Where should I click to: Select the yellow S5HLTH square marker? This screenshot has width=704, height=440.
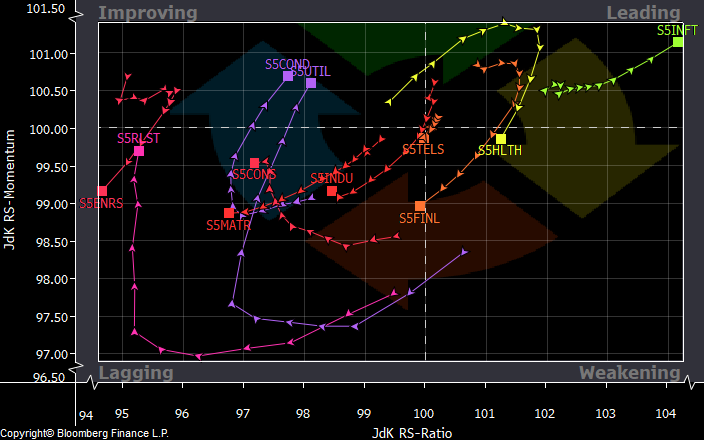(x=501, y=139)
